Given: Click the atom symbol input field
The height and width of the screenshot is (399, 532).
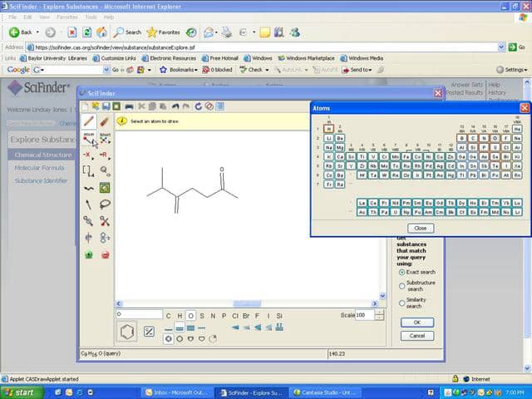Looking at the screenshot, I should 139,314.
